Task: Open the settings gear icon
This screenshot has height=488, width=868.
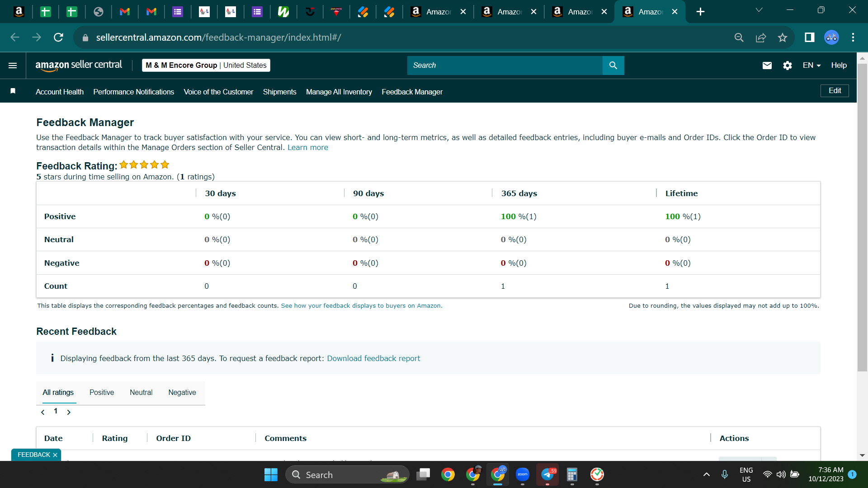Action: 787,66
